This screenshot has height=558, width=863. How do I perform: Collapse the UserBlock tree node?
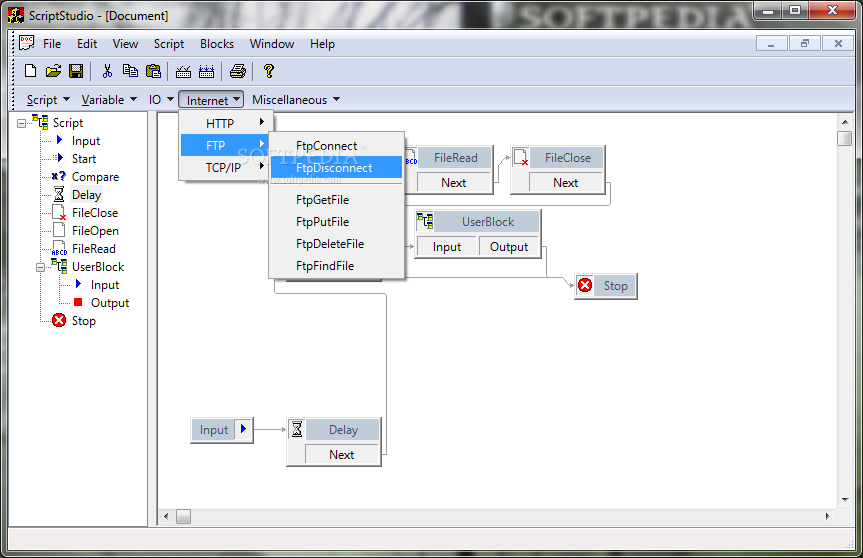(40, 267)
